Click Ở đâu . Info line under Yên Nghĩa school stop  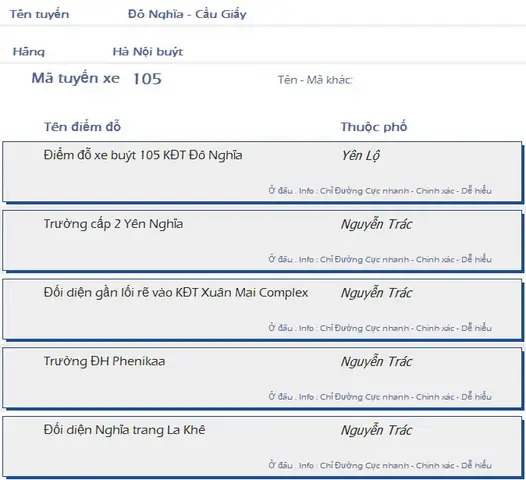pos(380,260)
